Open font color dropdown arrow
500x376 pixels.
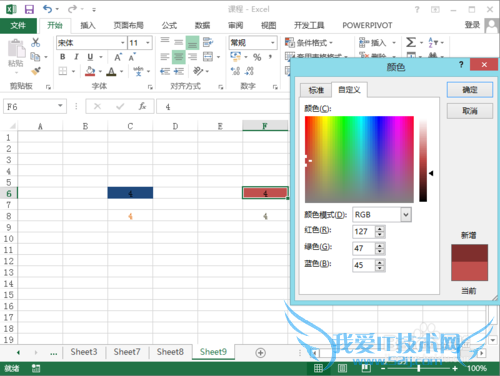(x=121, y=71)
